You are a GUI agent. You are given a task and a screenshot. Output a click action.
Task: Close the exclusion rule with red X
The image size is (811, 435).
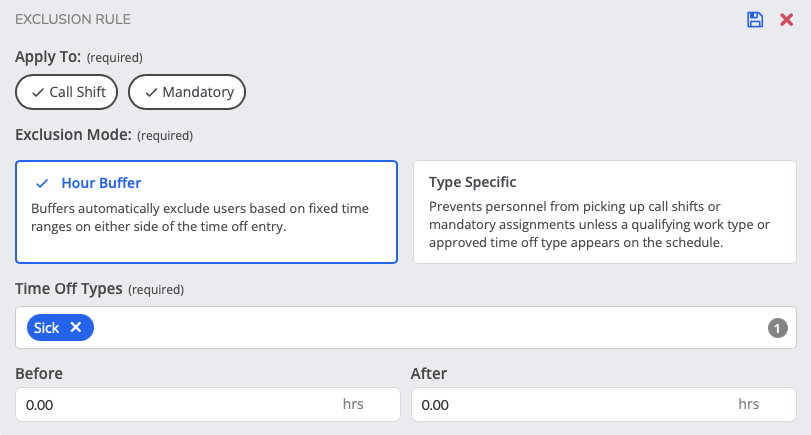[786, 20]
